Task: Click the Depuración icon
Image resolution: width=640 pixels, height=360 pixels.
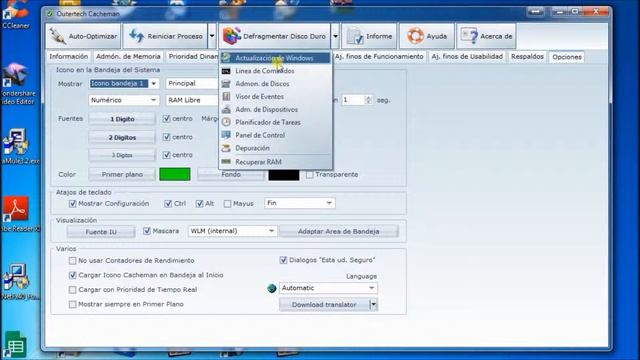Action: pos(226,148)
